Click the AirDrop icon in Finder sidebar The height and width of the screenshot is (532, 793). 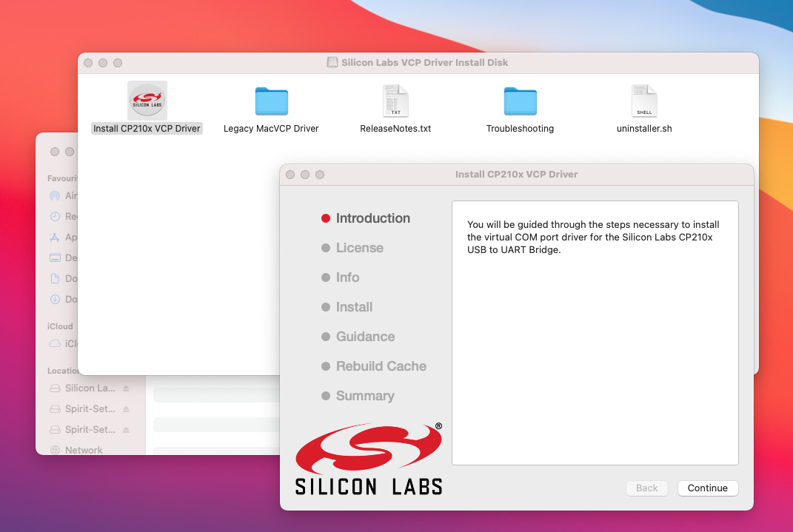click(55, 196)
